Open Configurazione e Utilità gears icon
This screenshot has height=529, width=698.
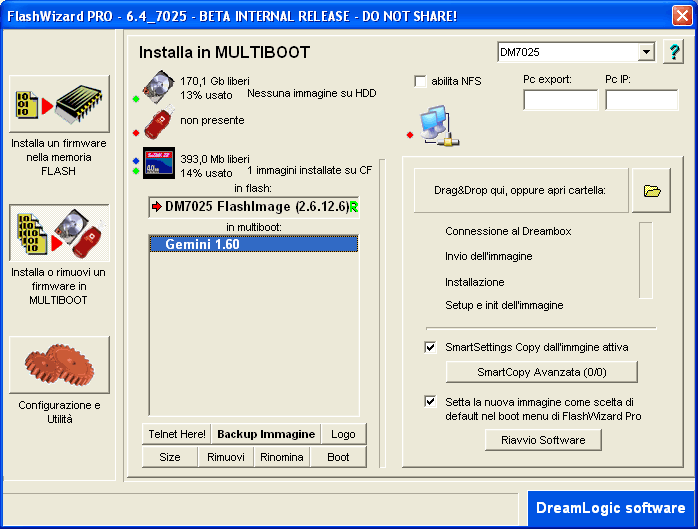click(x=59, y=365)
